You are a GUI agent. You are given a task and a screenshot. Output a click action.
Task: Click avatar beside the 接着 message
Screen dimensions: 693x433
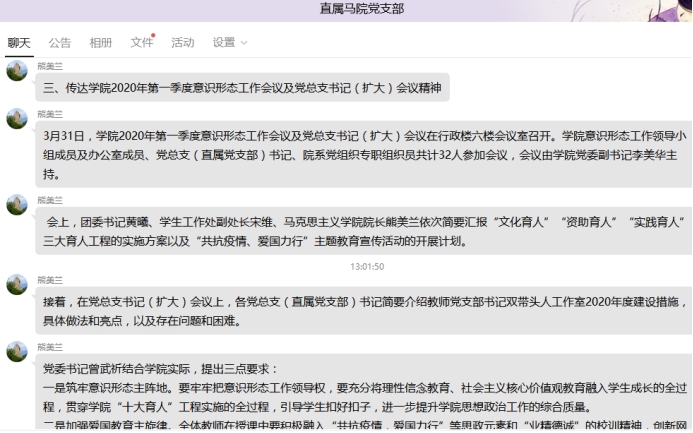click(x=17, y=284)
